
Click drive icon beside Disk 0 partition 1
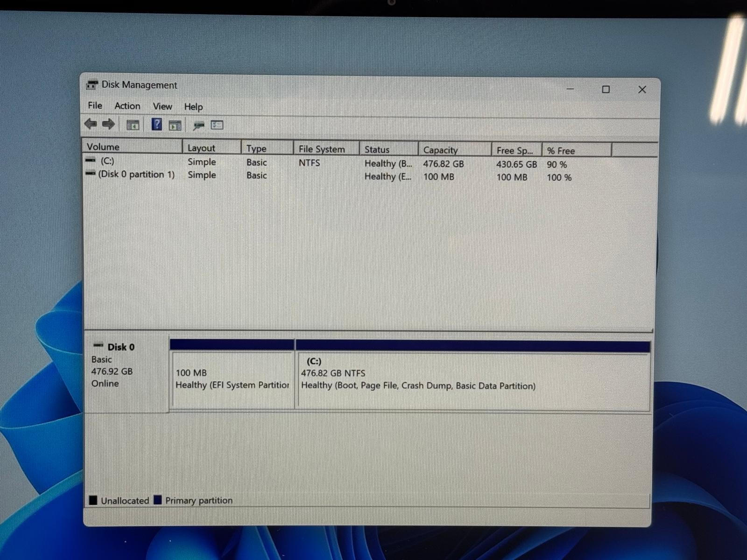point(91,173)
